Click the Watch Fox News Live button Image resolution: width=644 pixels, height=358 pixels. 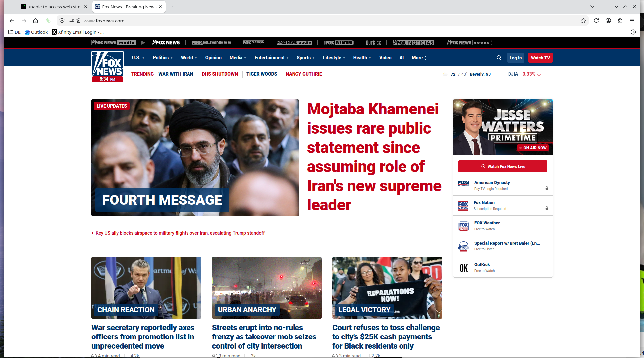click(503, 166)
